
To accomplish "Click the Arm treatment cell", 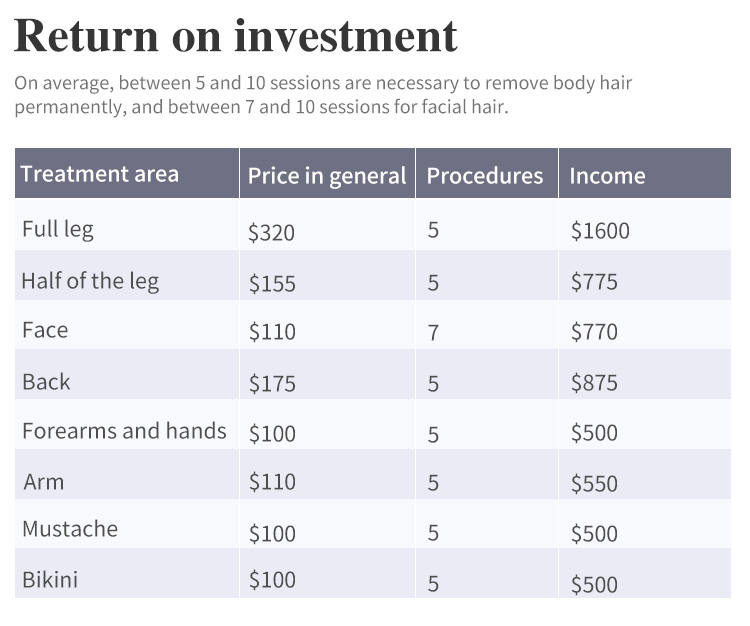I will pos(43,482).
